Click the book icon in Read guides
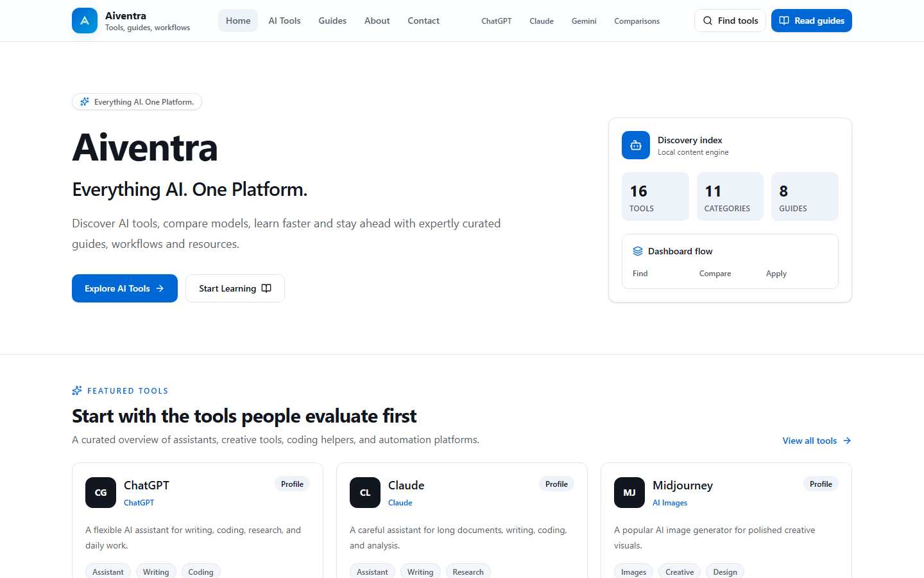Screen dimensions: 924x578 (x=784, y=21)
